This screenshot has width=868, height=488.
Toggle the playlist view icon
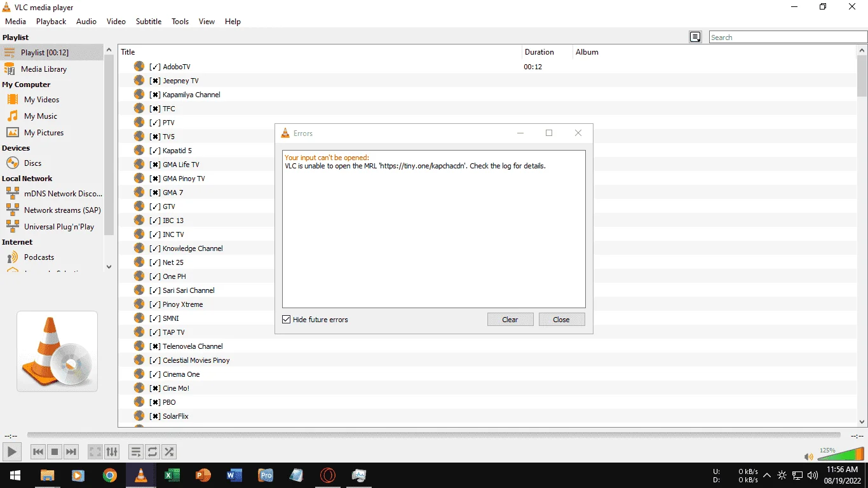tap(136, 452)
